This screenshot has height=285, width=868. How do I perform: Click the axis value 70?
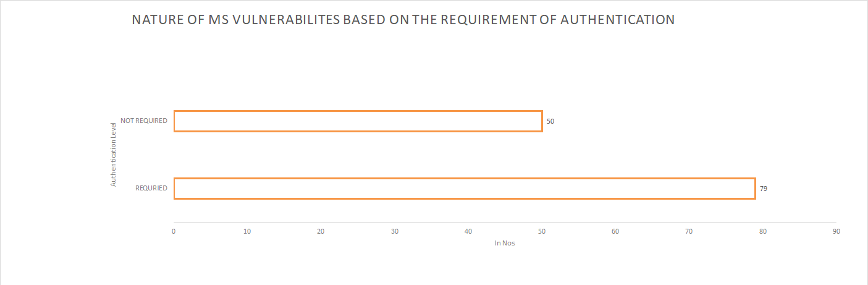point(689,231)
